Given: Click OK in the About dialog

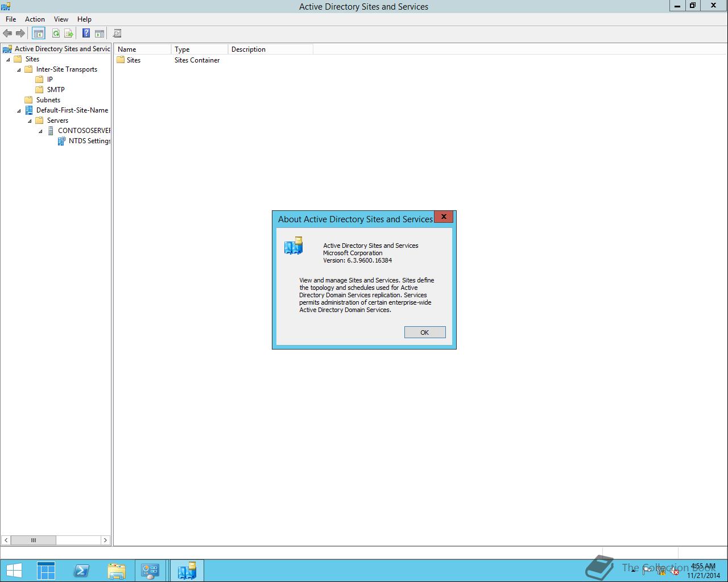Looking at the screenshot, I should click(x=425, y=332).
